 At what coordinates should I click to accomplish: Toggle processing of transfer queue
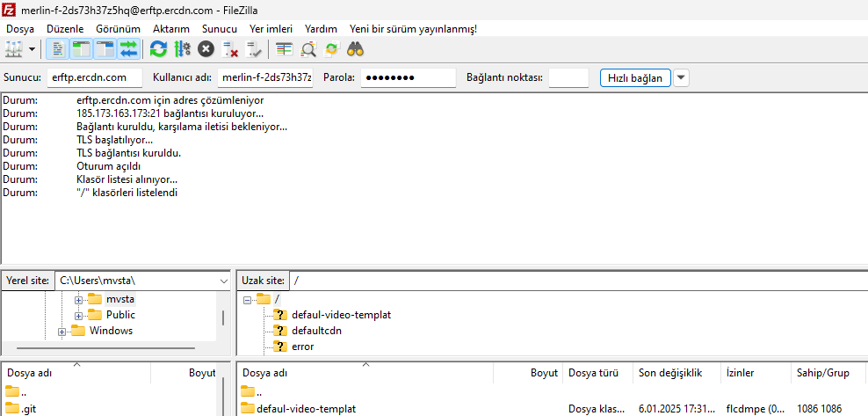click(182, 49)
